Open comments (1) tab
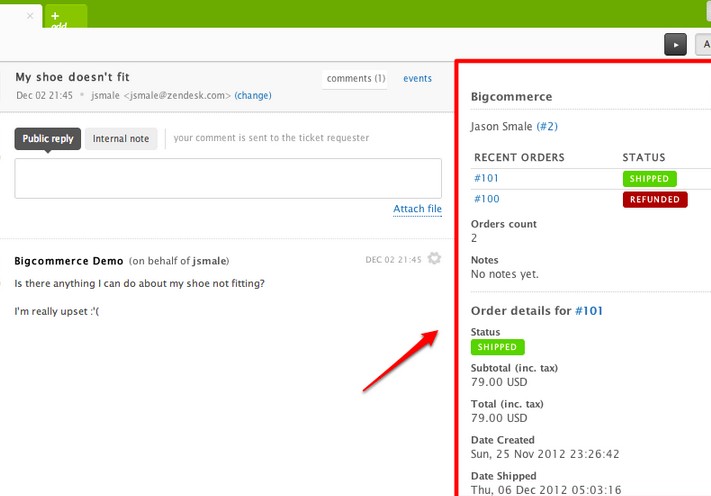The height and width of the screenshot is (496, 711). click(356, 78)
